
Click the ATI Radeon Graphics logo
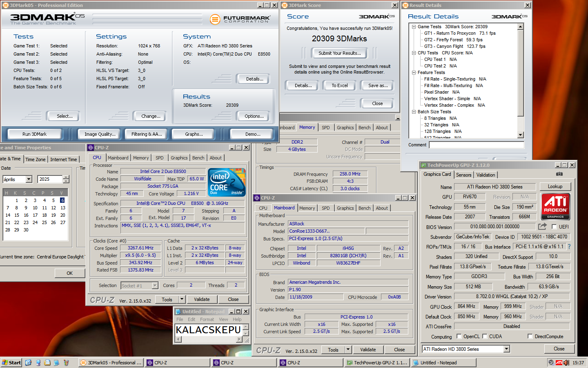[x=555, y=207]
